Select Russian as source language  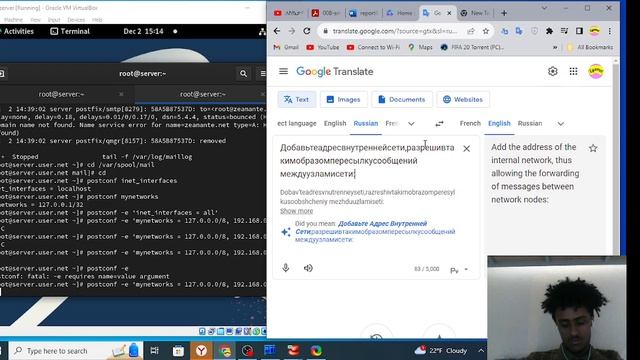(366, 123)
